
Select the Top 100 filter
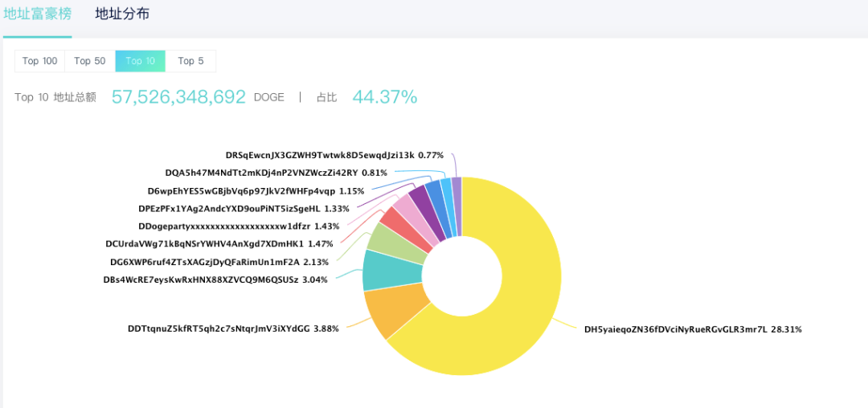pos(39,61)
